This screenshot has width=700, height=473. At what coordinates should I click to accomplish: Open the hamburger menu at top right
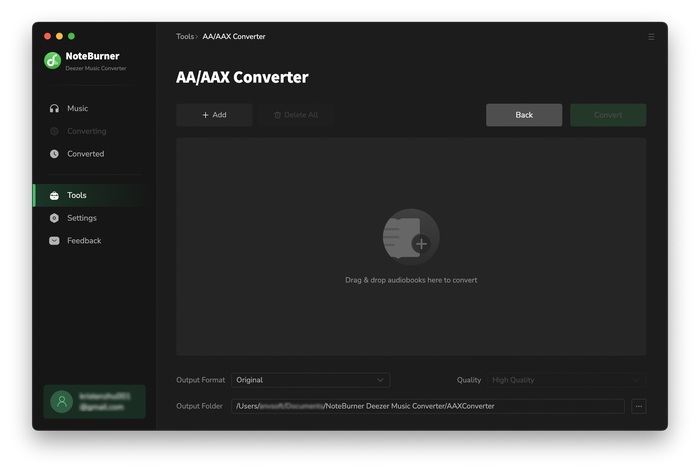pyautogui.click(x=651, y=37)
